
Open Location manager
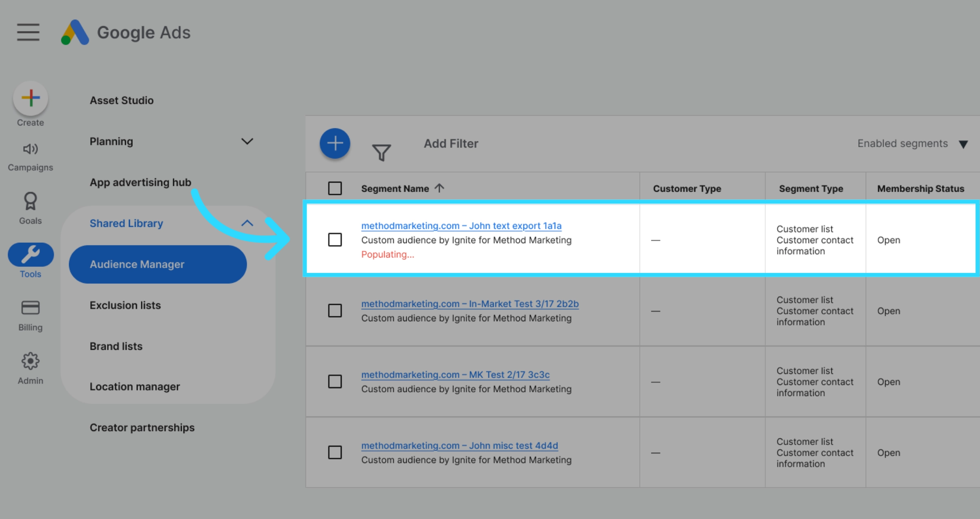(135, 387)
